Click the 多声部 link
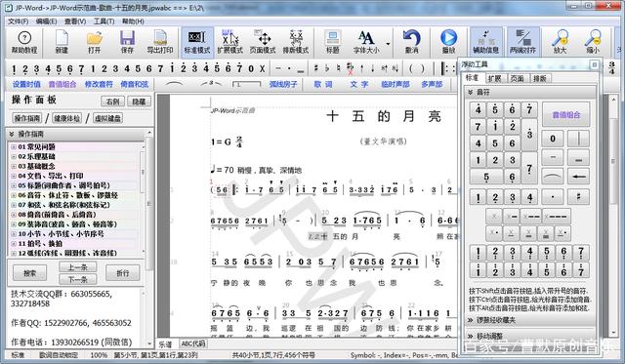 432,84
